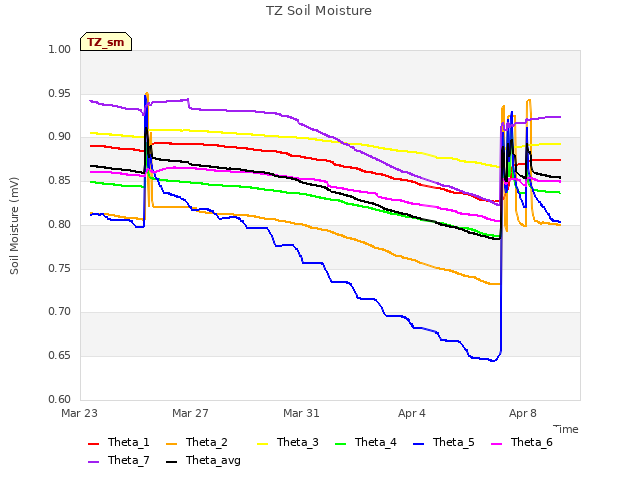Click the Time axis label
640x480 pixels.
coord(566,429)
